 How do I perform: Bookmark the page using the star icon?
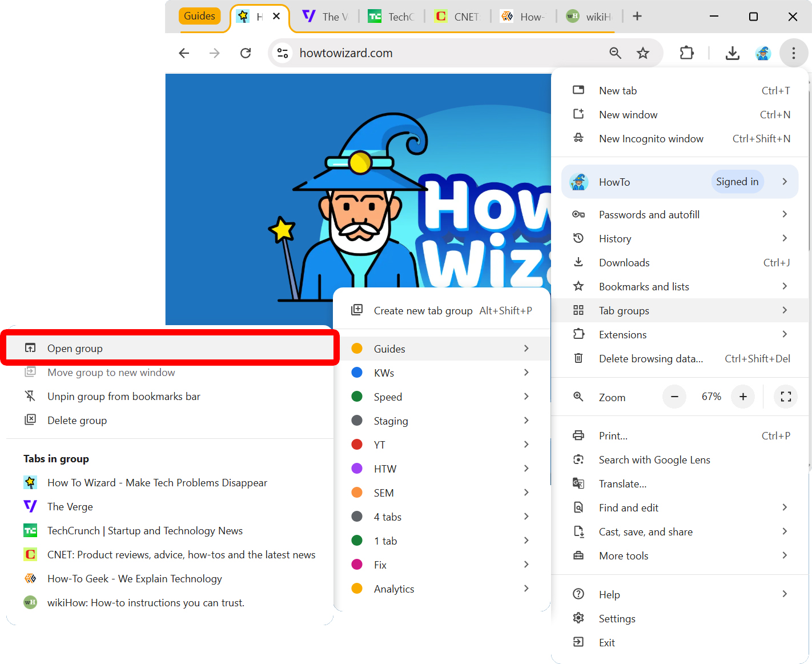(643, 53)
